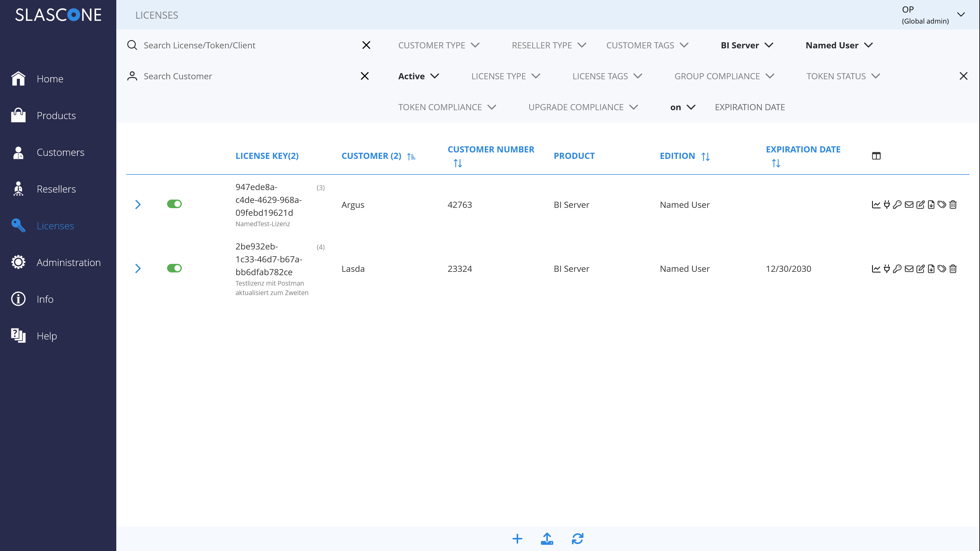Viewport: 980px width, 551px height.
Task: Toggle the active switch for Argus license
Action: 174,204
